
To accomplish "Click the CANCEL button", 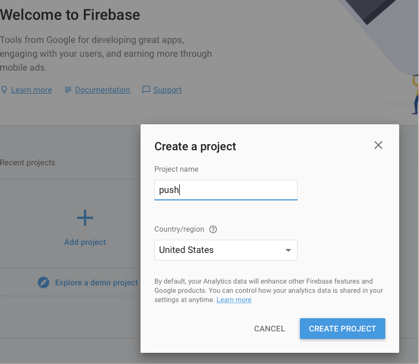I will [269, 329].
